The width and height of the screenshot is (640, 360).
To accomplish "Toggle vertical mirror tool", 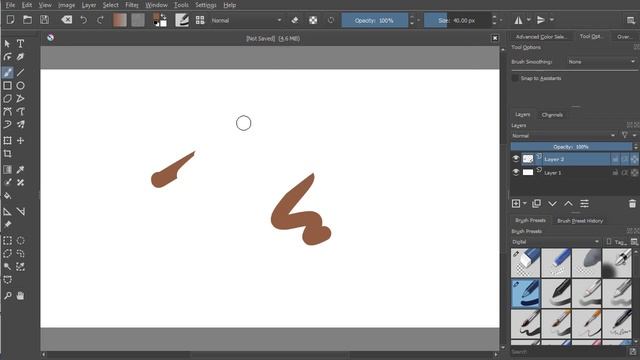I will 541,20.
